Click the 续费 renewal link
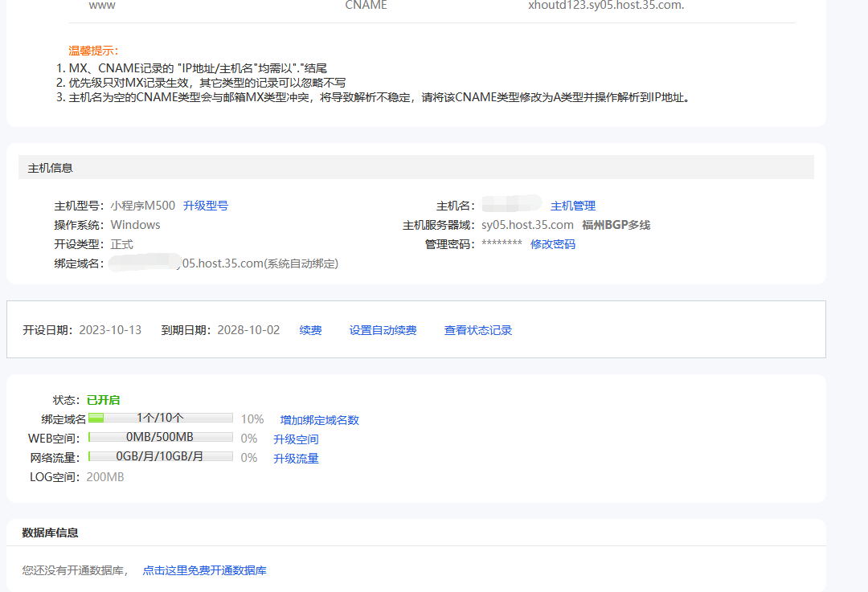 click(x=310, y=330)
